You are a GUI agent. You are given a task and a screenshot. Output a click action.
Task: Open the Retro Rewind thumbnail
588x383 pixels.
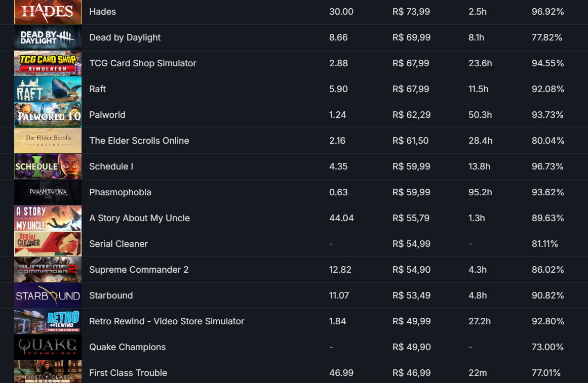click(48, 322)
